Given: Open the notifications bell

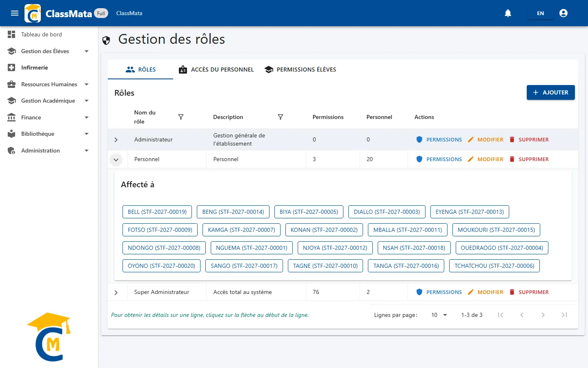Looking at the screenshot, I should pyautogui.click(x=508, y=13).
